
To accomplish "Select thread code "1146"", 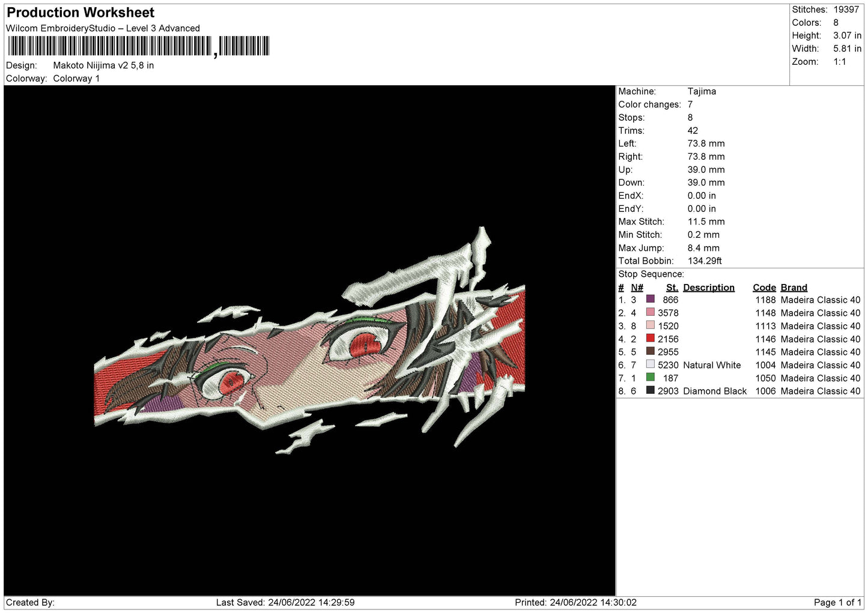I will point(766,339).
